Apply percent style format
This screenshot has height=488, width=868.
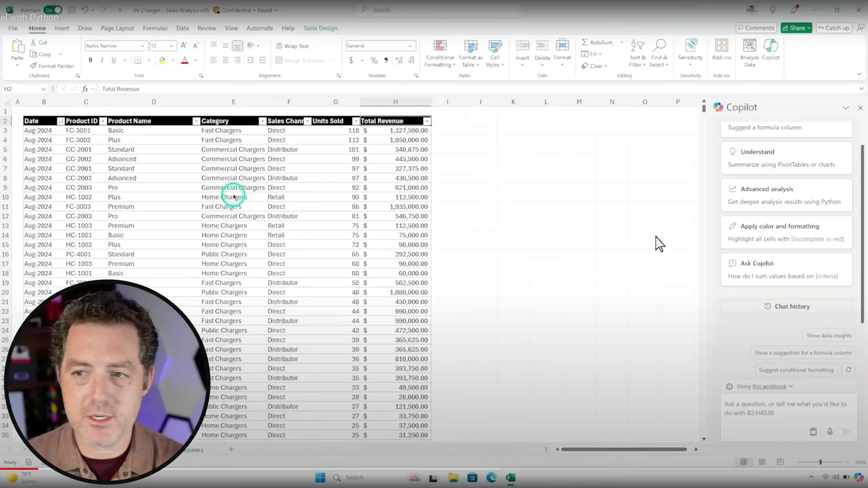pos(374,60)
